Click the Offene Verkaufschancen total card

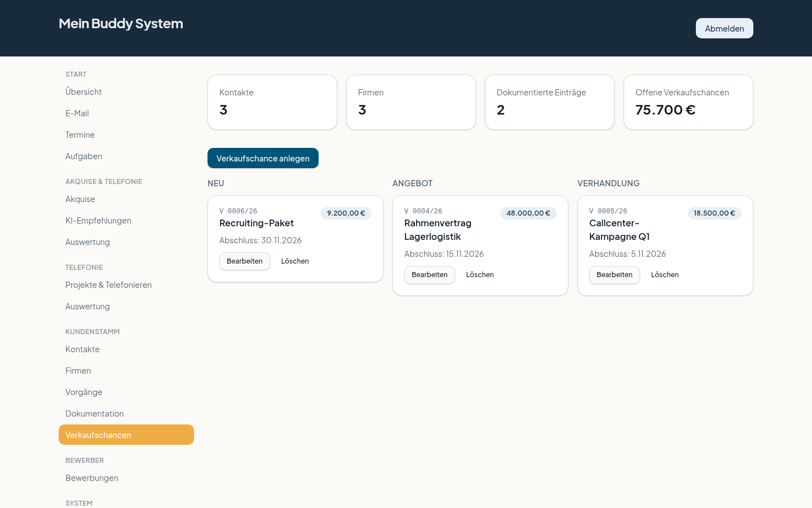[x=689, y=102]
